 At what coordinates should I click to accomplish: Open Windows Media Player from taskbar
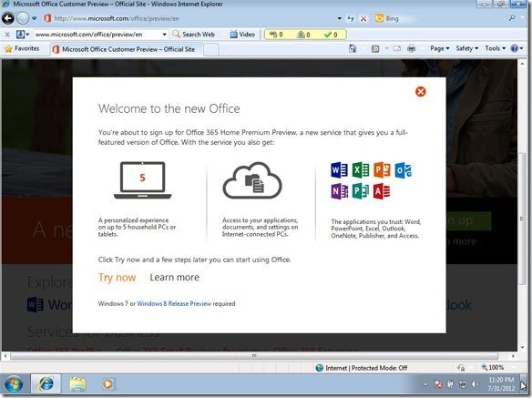coord(108,384)
